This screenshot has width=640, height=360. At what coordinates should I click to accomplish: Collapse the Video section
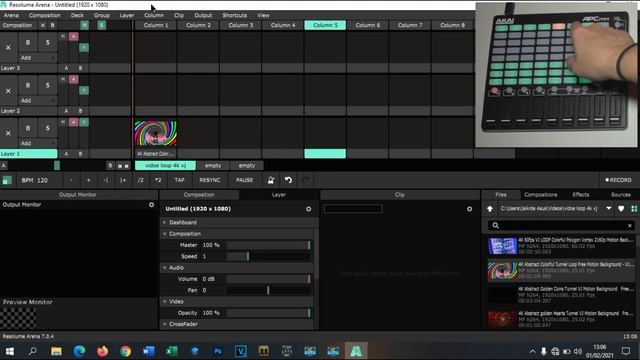coord(165,302)
